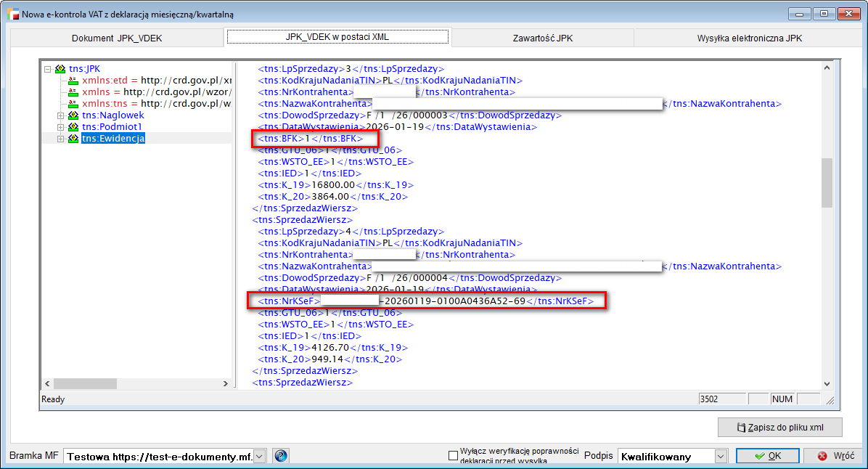The width and height of the screenshot is (868, 469).
Task: Click the tns:Ewidencja element icon
Action: pos(73,139)
